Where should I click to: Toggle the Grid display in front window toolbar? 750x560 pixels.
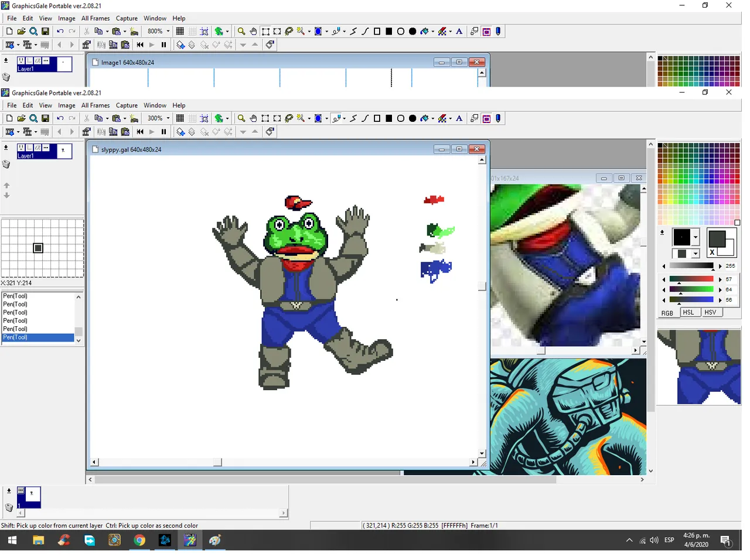pos(180,118)
